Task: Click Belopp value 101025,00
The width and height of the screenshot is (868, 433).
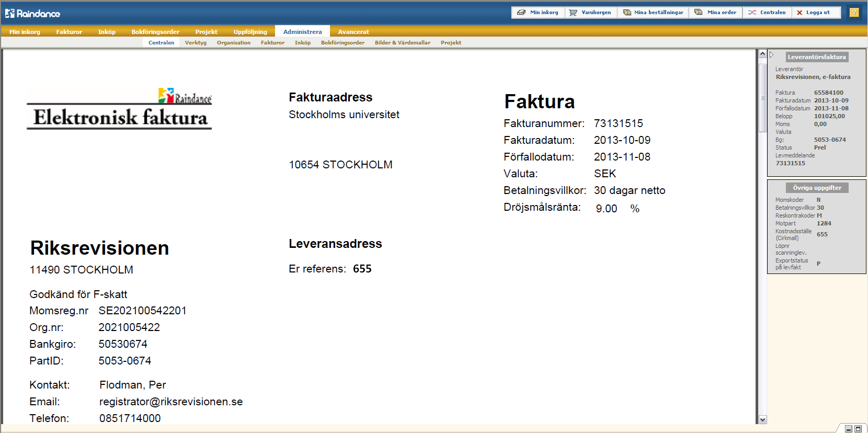Action: pos(829,116)
